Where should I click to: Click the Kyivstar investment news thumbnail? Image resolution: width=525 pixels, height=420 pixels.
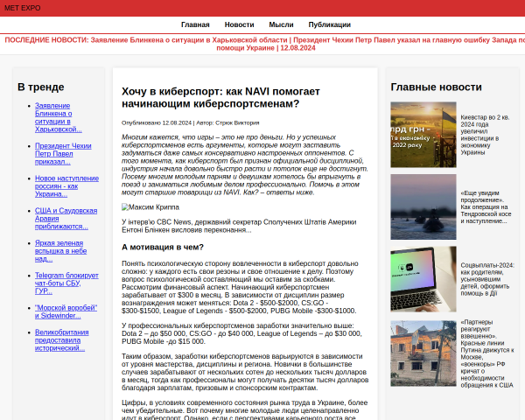click(423, 135)
